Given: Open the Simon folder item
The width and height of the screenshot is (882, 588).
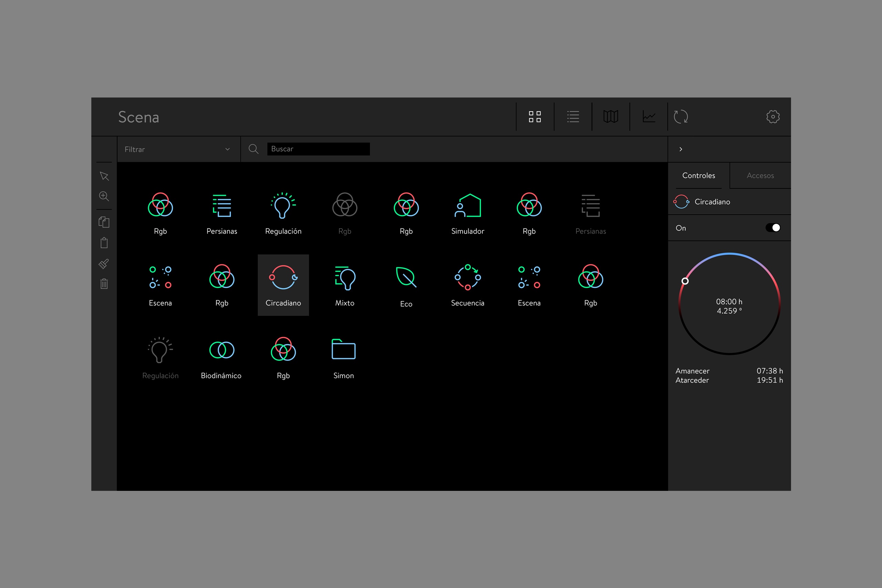Looking at the screenshot, I should 343,358.
